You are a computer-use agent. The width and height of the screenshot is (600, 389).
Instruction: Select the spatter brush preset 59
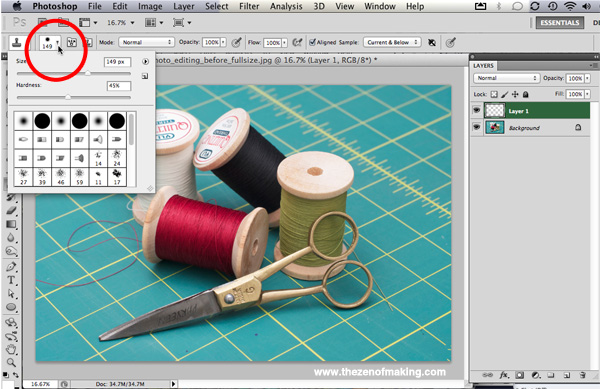coord(80,177)
